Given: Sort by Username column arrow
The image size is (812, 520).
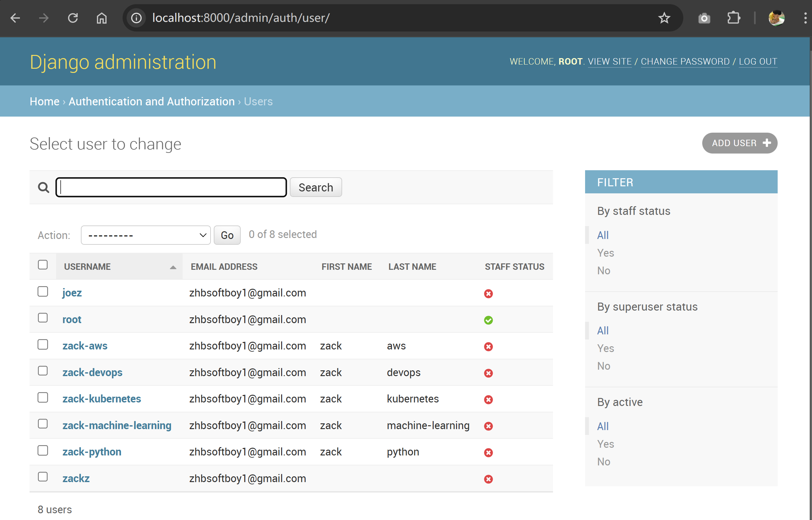Looking at the screenshot, I should [x=173, y=268].
